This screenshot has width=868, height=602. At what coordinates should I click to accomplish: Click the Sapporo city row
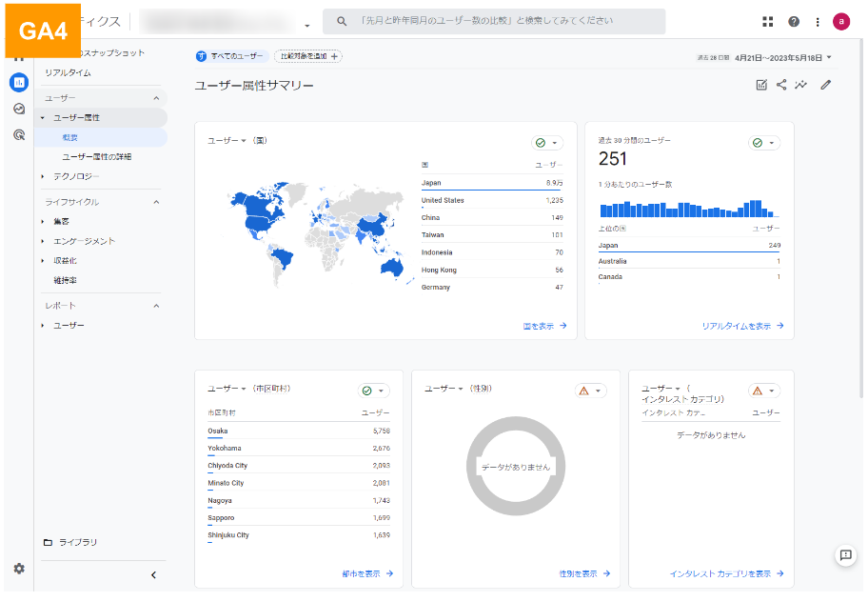click(x=299, y=518)
